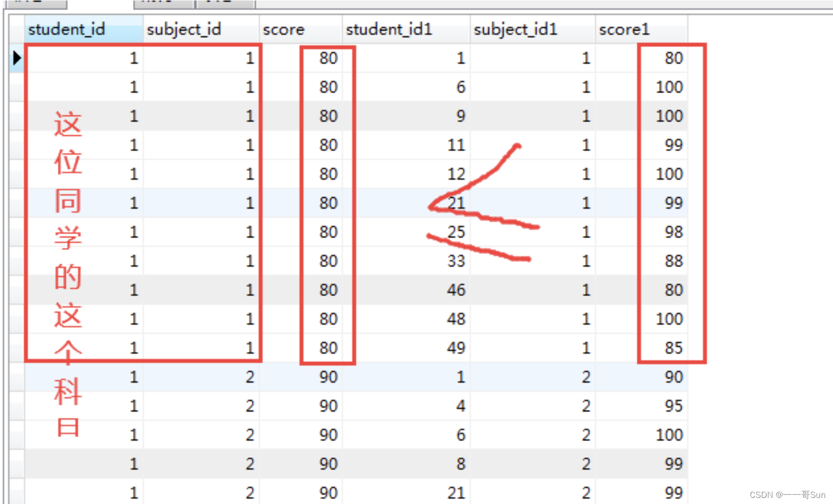Select the score1 cell showing 98
This screenshot has width=833, height=504.
(641, 232)
